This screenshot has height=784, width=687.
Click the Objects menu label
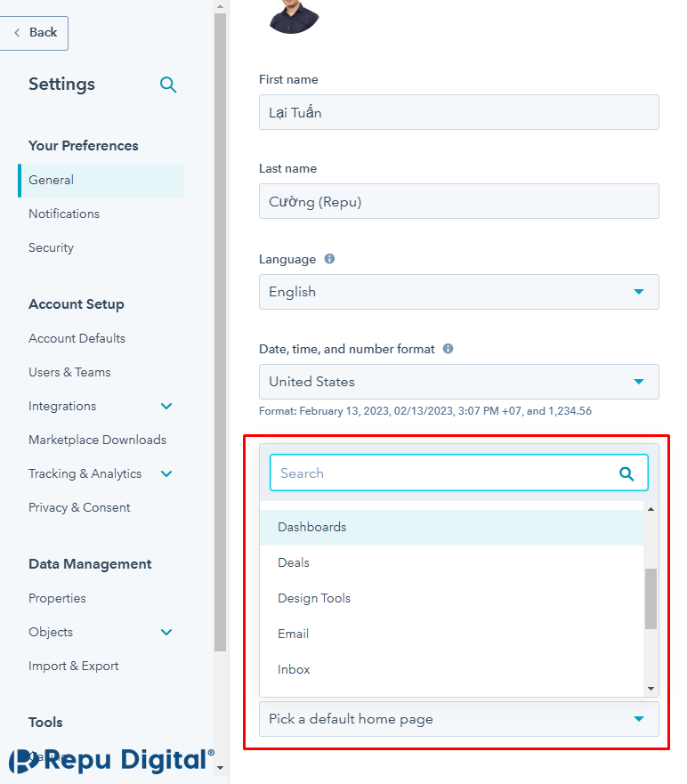tap(51, 632)
